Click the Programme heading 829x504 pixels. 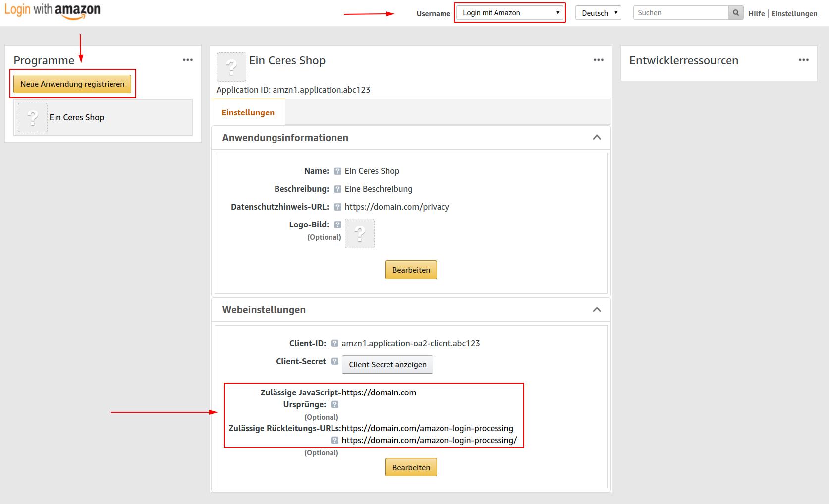[44, 60]
